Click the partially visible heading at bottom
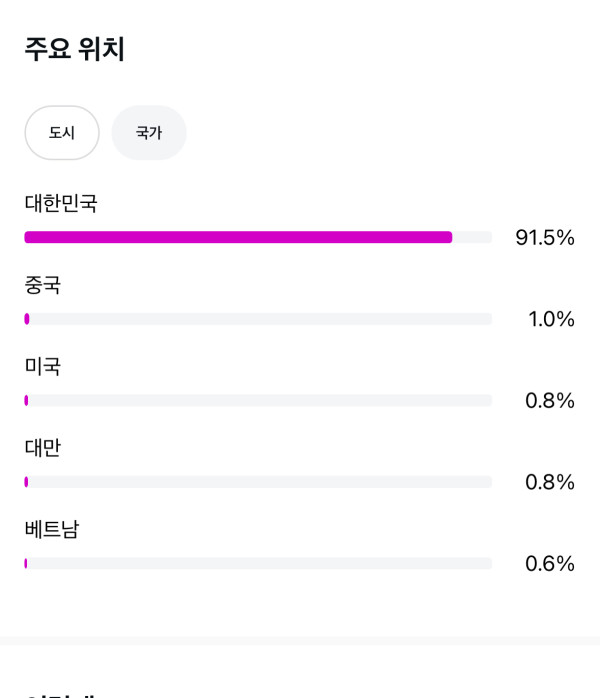This screenshot has height=698, width=600. tap(62, 692)
